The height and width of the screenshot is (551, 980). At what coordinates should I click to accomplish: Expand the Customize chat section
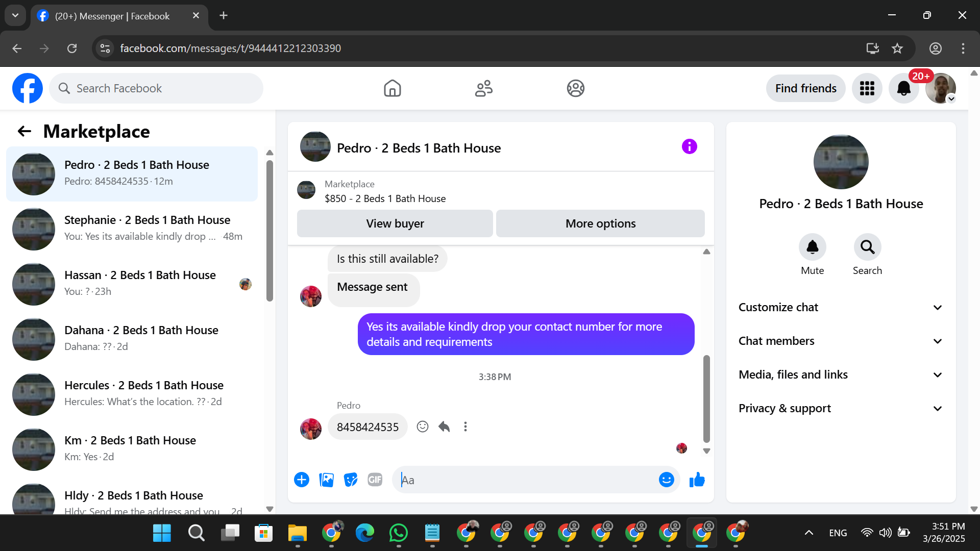pos(841,307)
